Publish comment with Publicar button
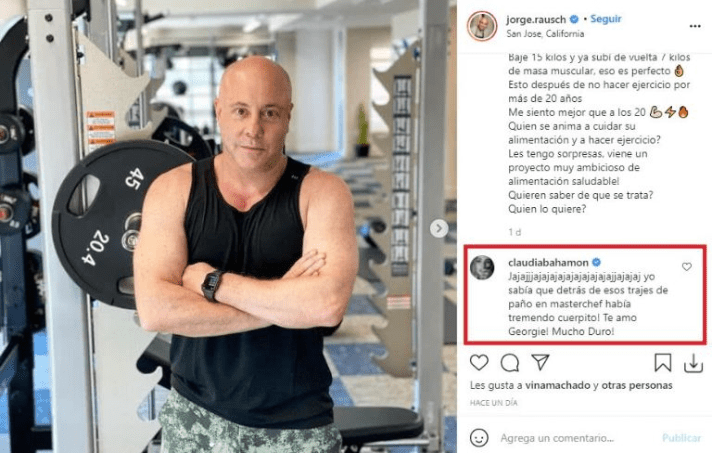712x453 pixels. (682, 438)
